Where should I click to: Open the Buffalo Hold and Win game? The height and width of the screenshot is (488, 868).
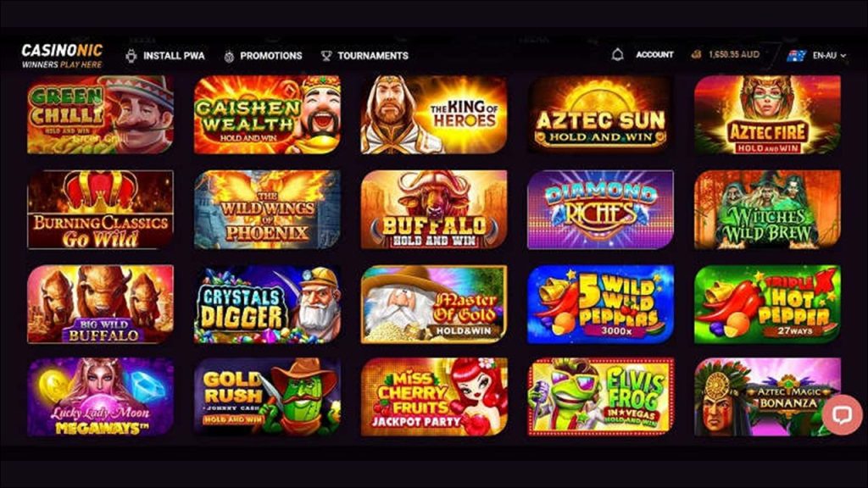coord(433,210)
